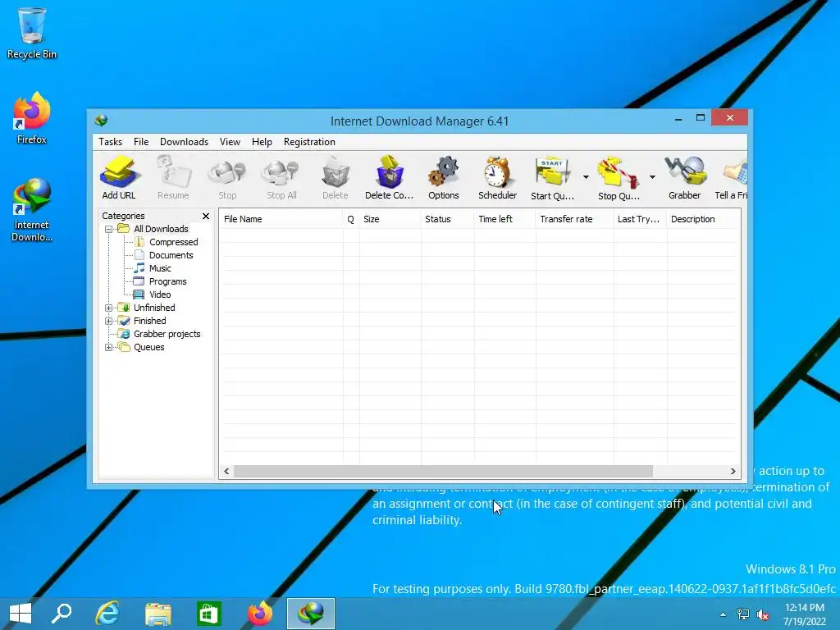Click the Stop Queue toolbar icon
Viewport: 840px width, 630px height.
coord(619,178)
